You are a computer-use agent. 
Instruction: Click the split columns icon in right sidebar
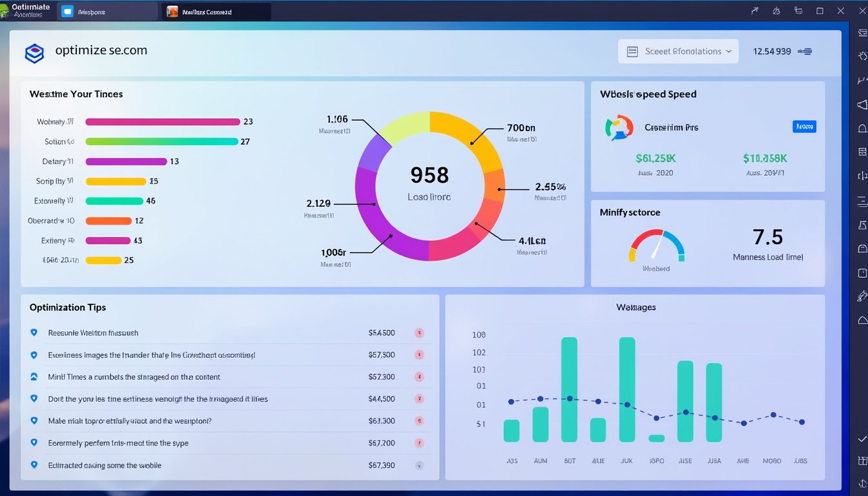[862, 176]
